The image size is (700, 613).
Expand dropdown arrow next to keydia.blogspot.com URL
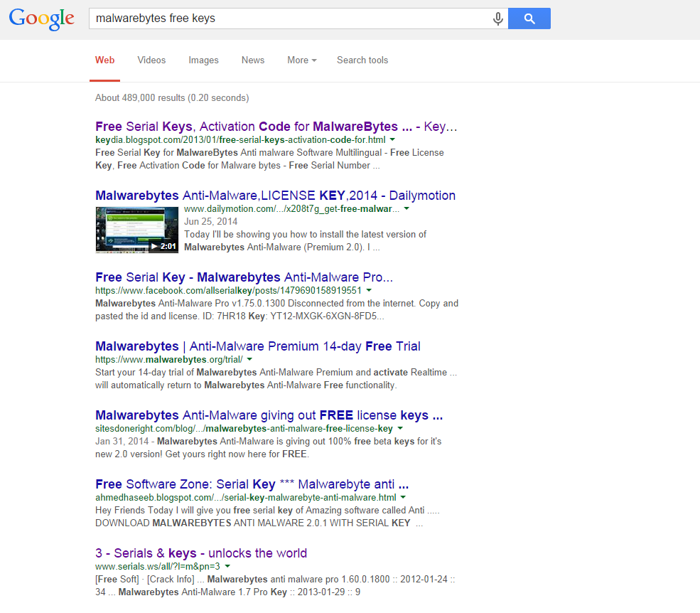point(392,140)
